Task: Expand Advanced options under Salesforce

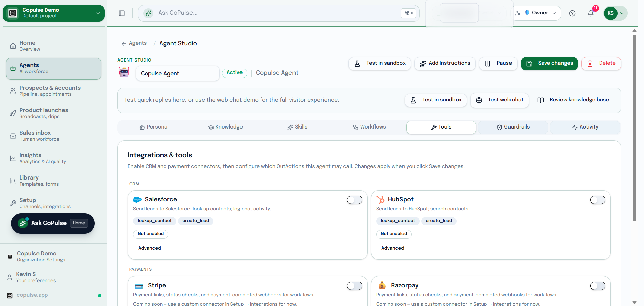Action: [x=150, y=248]
